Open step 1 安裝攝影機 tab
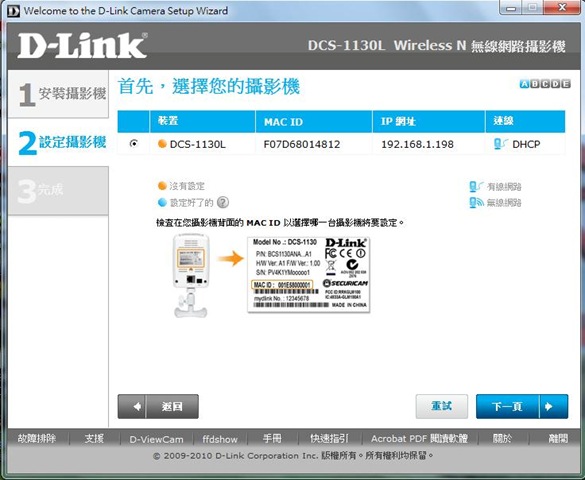The image size is (585, 480). tap(59, 94)
